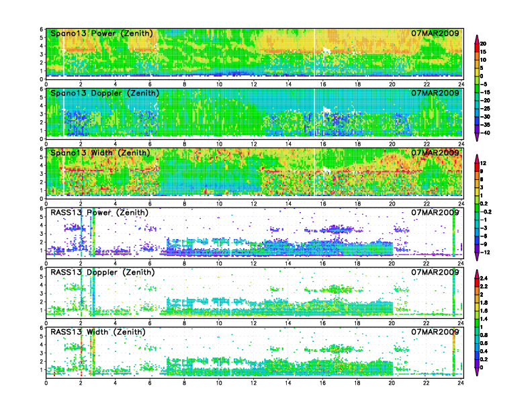Click colorbar label '0.6' on the bottom colorbar
Viewport: 532px width, 411px height.
point(484,343)
